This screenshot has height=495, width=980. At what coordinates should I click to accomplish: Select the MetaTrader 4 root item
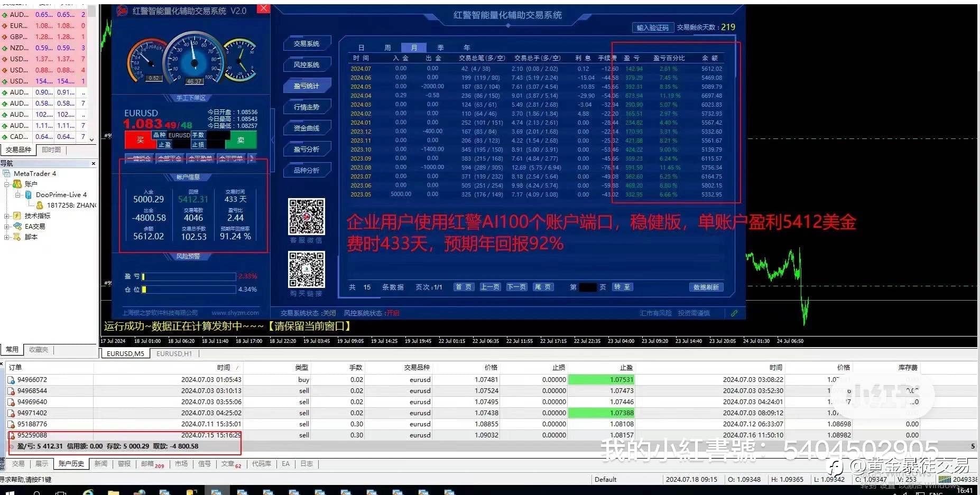[x=35, y=174]
